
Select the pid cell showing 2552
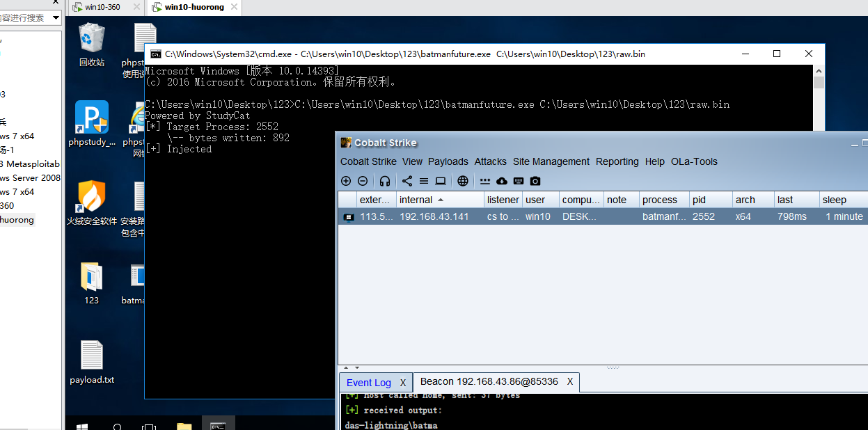click(x=711, y=217)
